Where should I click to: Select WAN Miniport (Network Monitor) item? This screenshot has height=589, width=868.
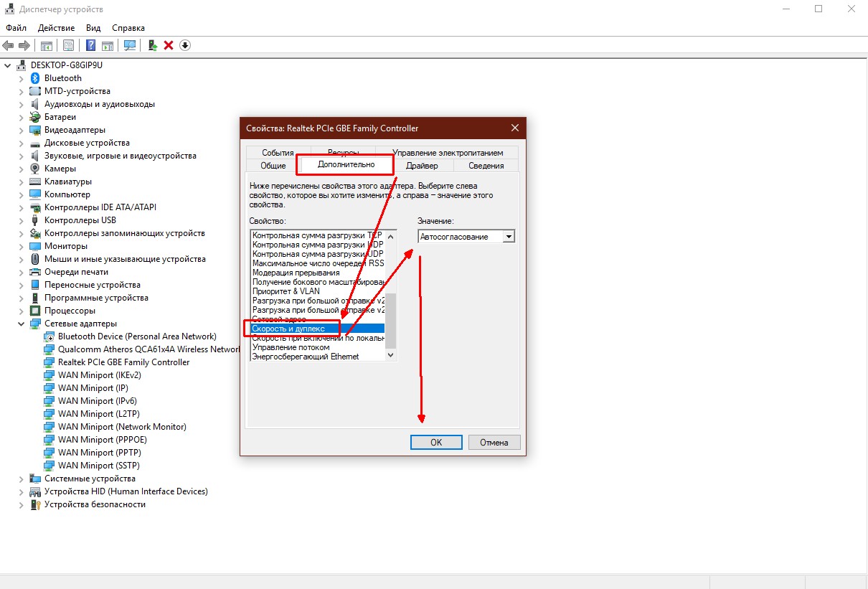[x=122, y=427]
